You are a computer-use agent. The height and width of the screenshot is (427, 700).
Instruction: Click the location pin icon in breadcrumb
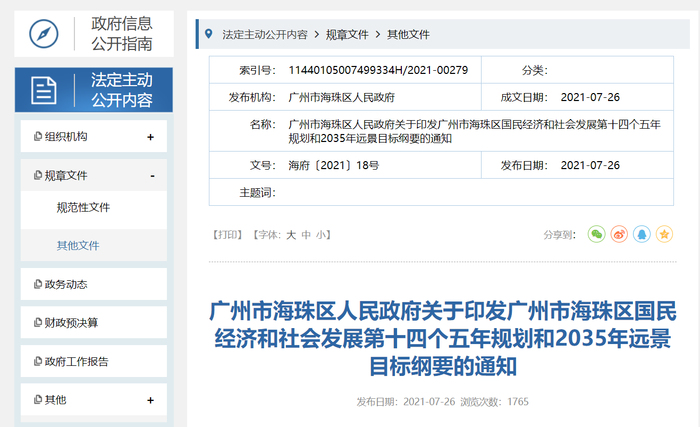click(208, 35)
